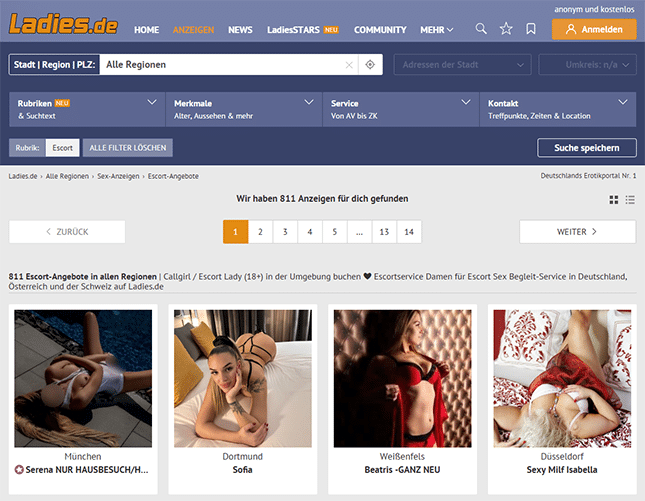The height and width of the screenshot is (501, 645).
Task: Open the bookmark icon in header
Action: coord(530,29)
